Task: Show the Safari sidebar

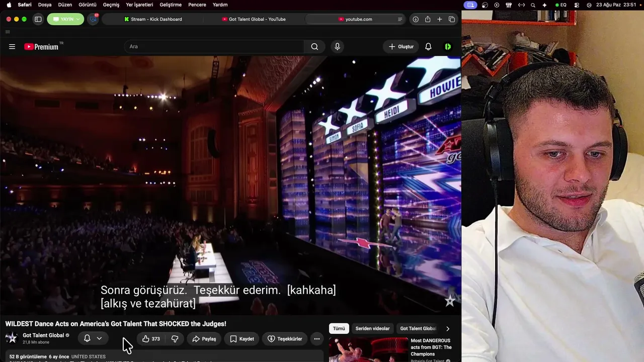Action: pyautogui.click(x=38, y=19)
